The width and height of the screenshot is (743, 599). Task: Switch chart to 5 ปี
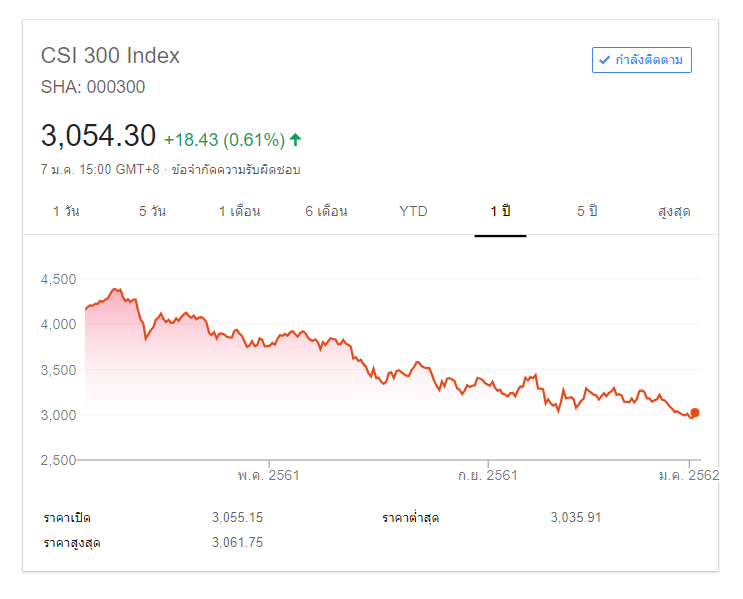click(587, 212)
